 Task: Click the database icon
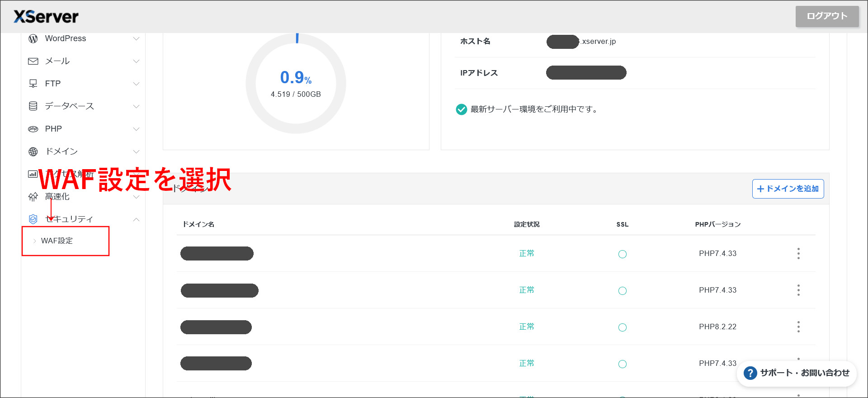coord(33,106)
